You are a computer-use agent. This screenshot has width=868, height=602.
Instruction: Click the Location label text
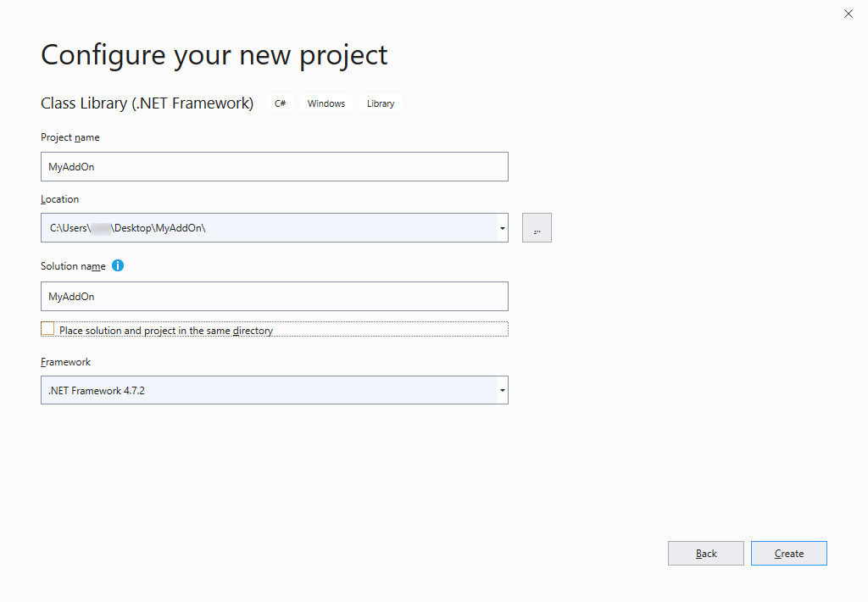pos(59,199)
